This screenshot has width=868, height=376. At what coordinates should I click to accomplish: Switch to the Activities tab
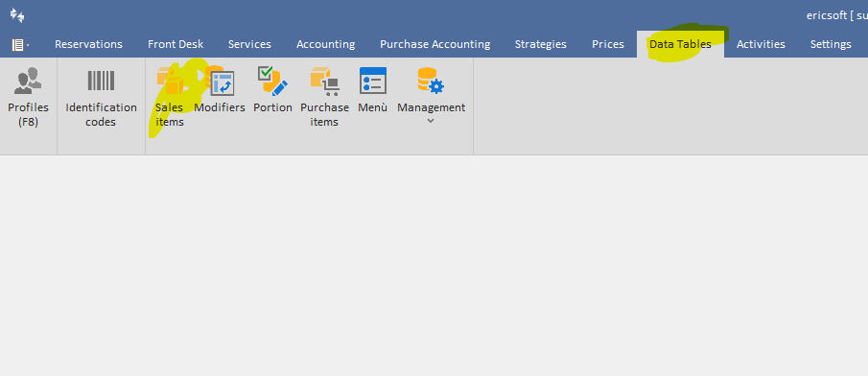tap(761, 44)
